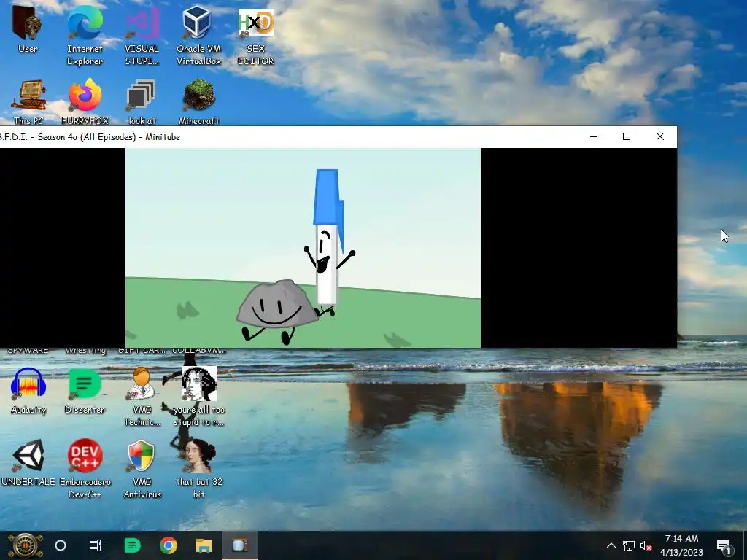Show hidden tray icons chevron
747x560 pixels.
pyautogui.click(x=611, y=545)
